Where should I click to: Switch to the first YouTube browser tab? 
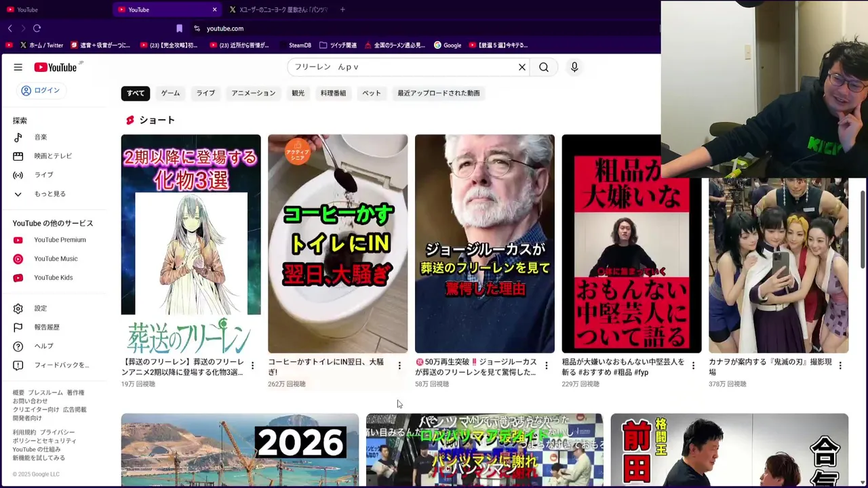[x=56, y=9]
